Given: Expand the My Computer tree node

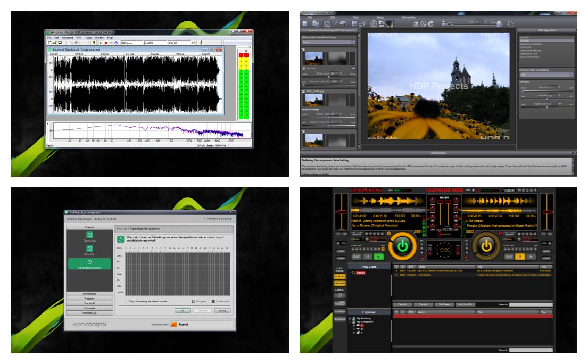Looking at the screenshot, I should (x=350, y=322).
